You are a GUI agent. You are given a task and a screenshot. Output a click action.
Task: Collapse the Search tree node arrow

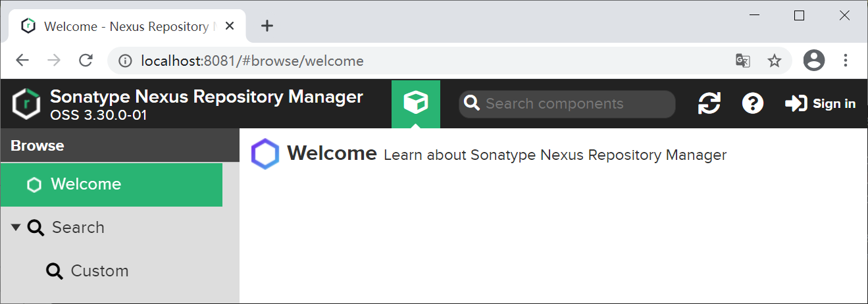coord(16,228)
